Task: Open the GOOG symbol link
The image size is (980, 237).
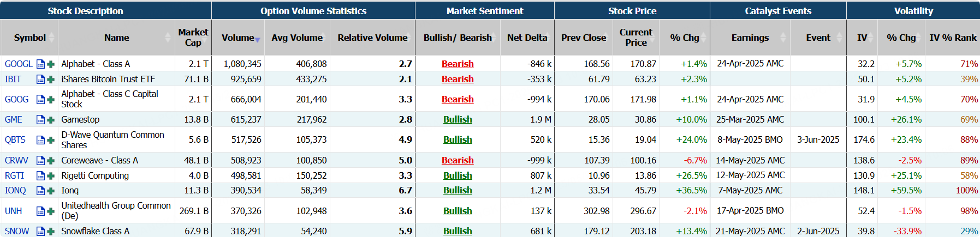Action: pyautogui.click(x=16, y=100)
